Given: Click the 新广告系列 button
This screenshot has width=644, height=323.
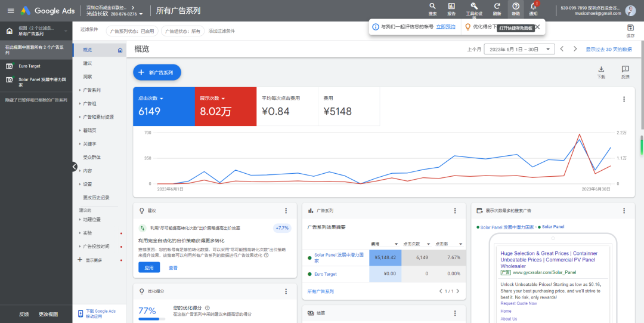Looking at the screenshot, I should point(157,72).
